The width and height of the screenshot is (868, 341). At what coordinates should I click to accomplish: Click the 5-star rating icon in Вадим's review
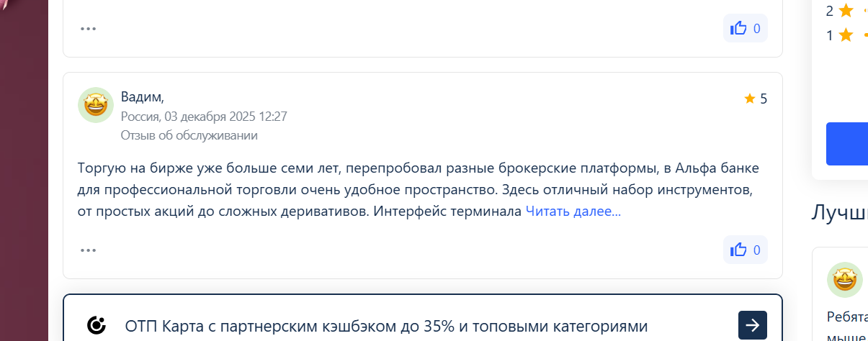coord(750,99)
